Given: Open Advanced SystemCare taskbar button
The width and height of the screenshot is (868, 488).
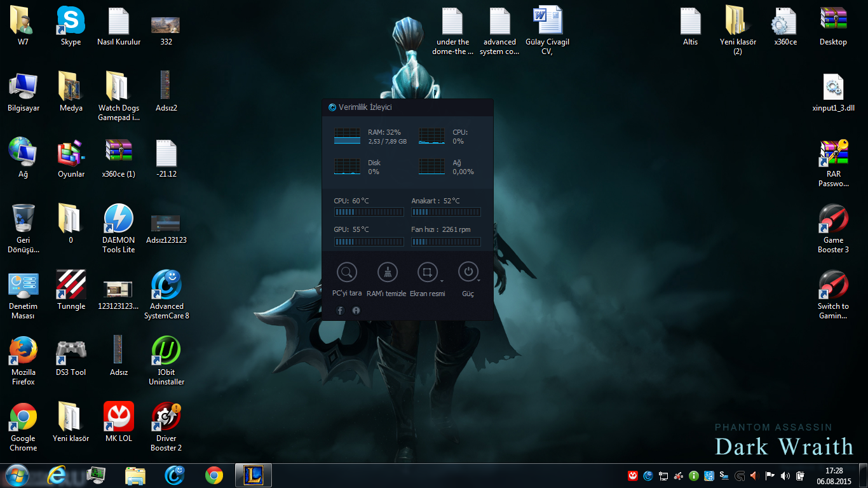Looking at the screenshot, I should point(175,475).
